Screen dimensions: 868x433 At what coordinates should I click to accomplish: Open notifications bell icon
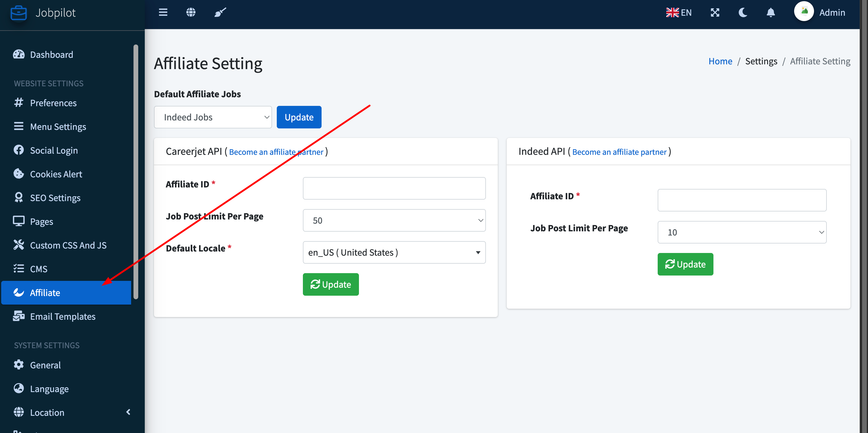tap(771, 12)
